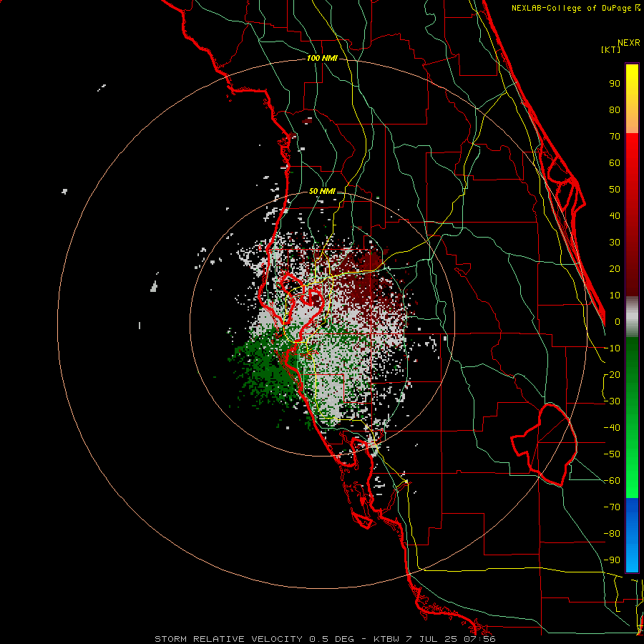Click the "-10" value on the velocity scale
This screenshot has height=644, width=644.
pyautogui.click(x=612, y=348)
